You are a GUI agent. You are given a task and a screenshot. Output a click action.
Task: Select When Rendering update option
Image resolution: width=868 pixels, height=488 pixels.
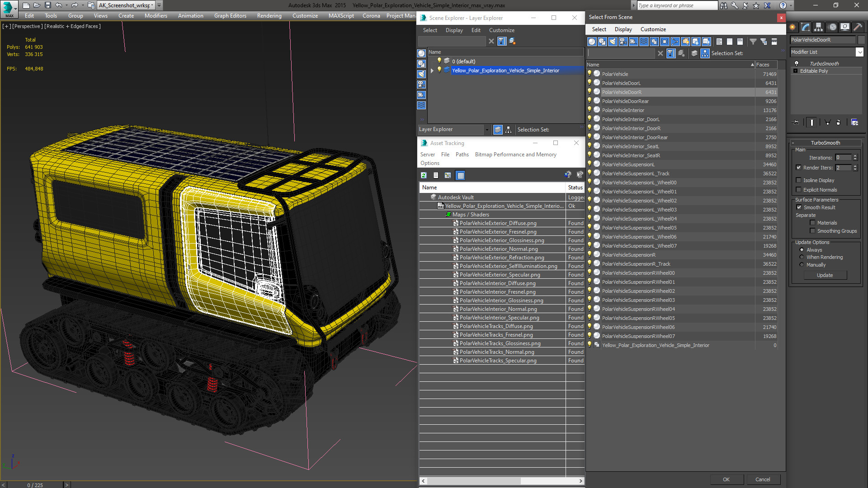(802, 257)
